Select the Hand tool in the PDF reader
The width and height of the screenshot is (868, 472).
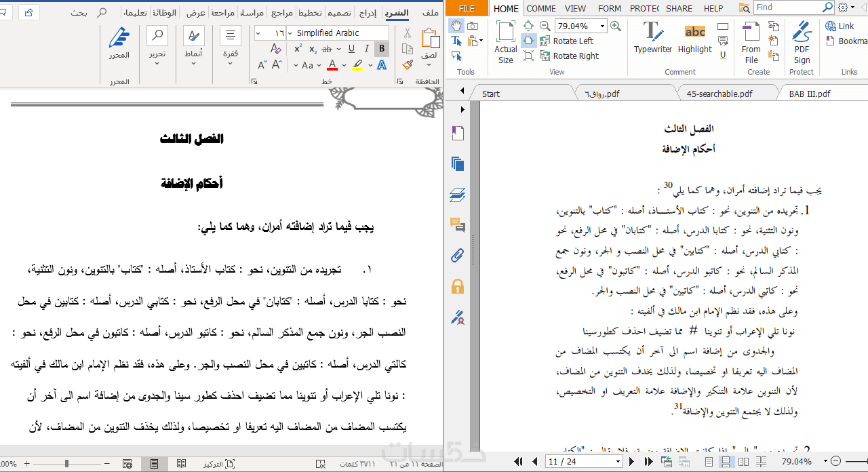(457, 26)
